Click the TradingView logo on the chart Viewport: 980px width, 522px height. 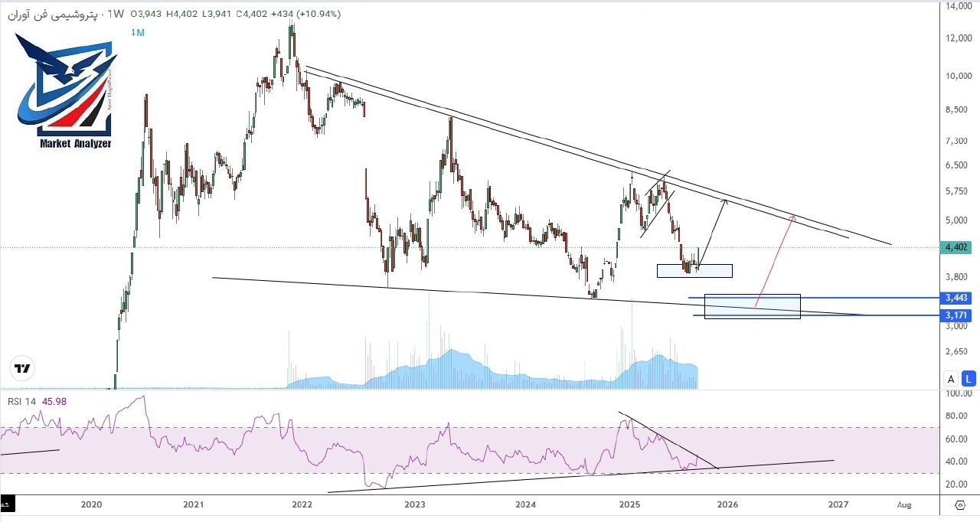[23, 368]
